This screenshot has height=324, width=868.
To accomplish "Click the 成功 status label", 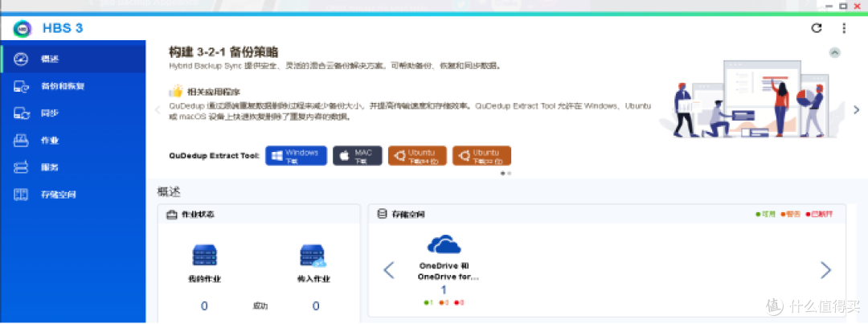I will (x=260, y=306).
